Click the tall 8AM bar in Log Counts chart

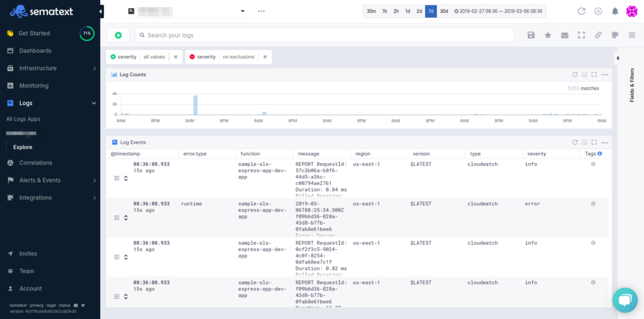[x=196, y=105]
